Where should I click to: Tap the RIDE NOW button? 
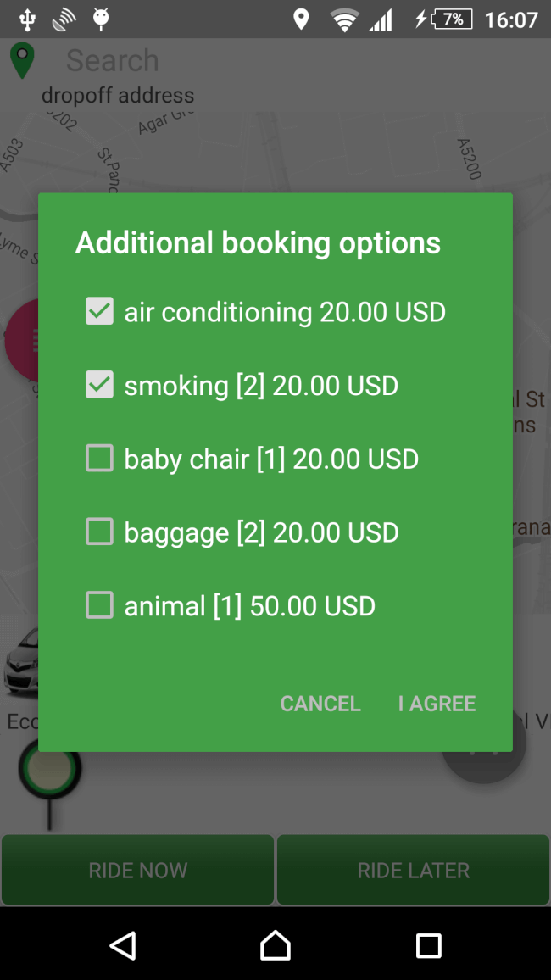click(138, 870)
